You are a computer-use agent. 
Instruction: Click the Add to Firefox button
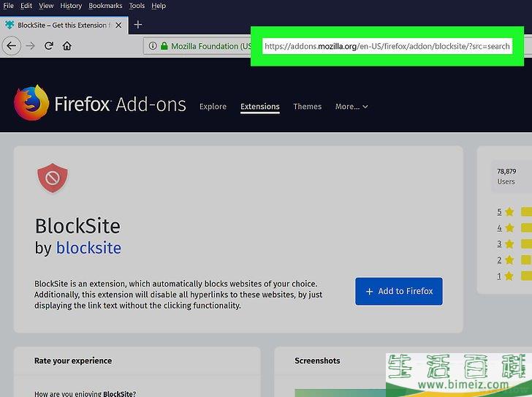point(399,292)
